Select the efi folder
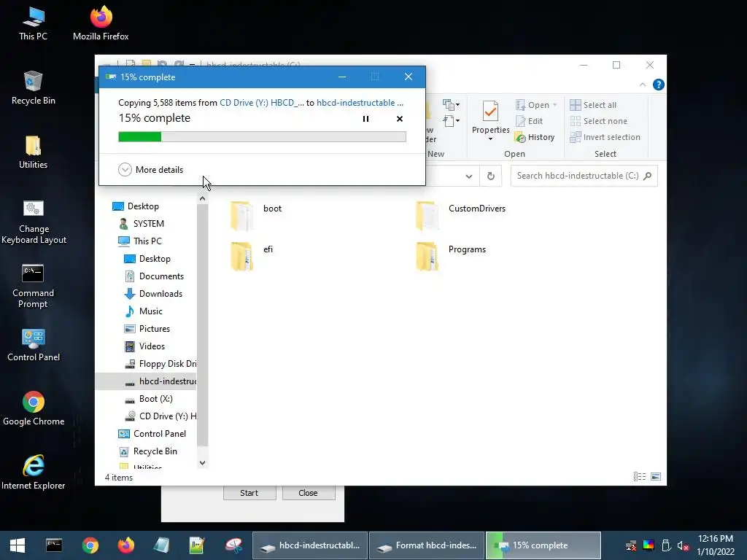The height and width of the screenshot is (560, 747). pyautogui.click(x=252, y=256)
